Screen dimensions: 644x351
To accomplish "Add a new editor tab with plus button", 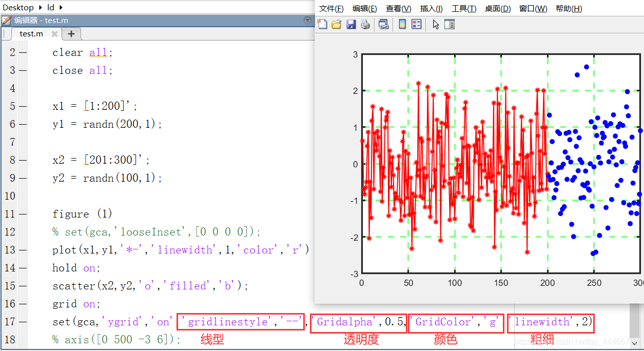I will tap(71, 34).
